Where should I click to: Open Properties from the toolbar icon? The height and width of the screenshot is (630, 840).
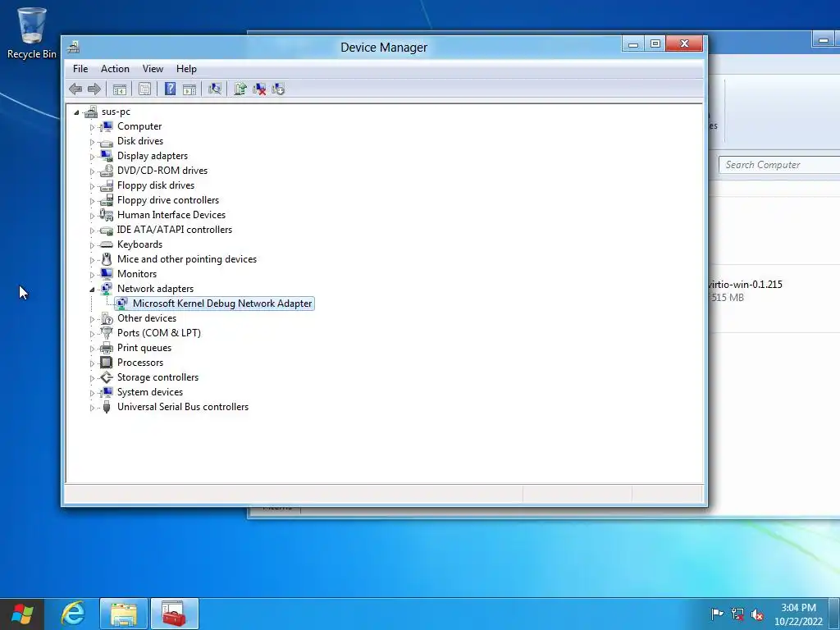[x=144, y=89]
